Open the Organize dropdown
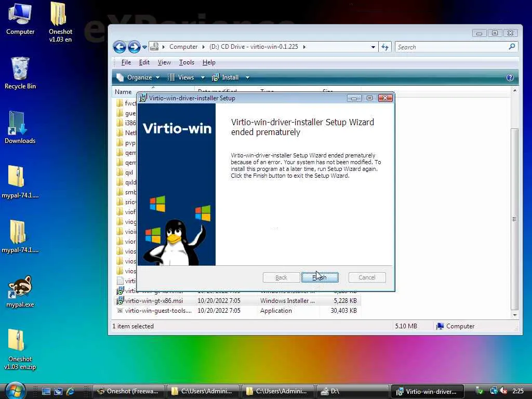The width and height of the screenshot is (532, 399). coord(138,77)
